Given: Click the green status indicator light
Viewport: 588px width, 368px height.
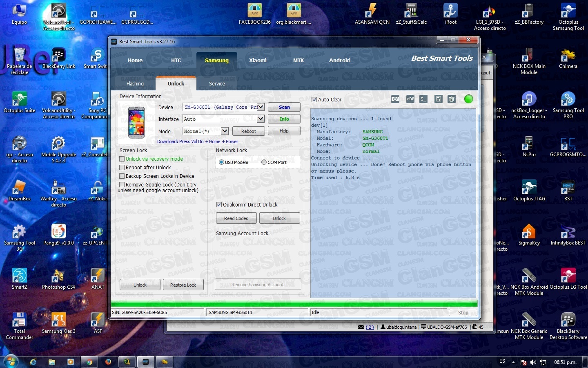Looking at the screenshot, I should (469, 99).
